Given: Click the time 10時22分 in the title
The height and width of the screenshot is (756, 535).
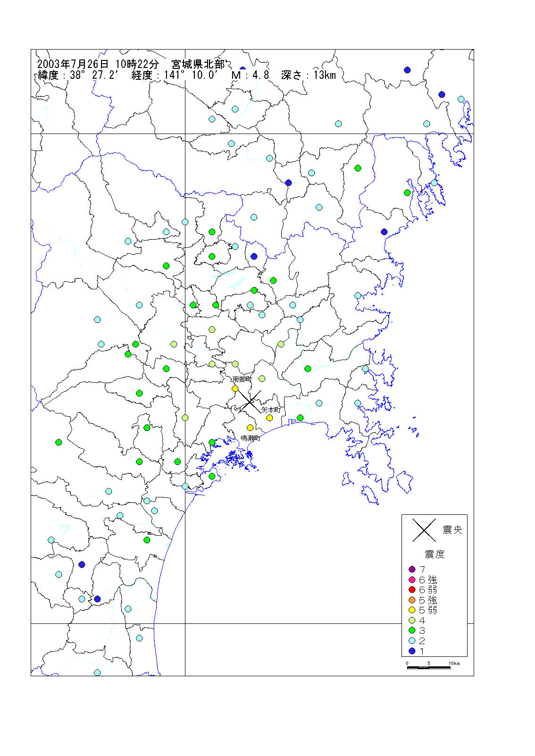Looking at the screenshot, I should (137, 65).
